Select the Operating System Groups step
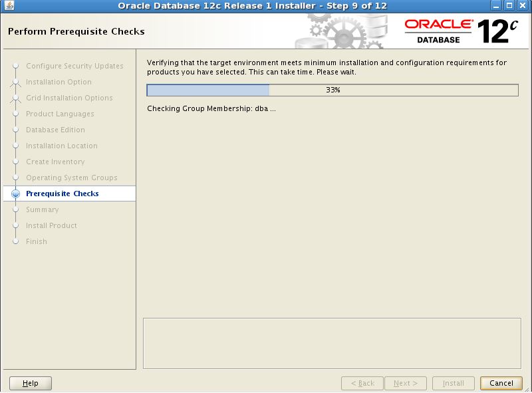Screen dimensions: 532x393 click(x=72, y=178)
